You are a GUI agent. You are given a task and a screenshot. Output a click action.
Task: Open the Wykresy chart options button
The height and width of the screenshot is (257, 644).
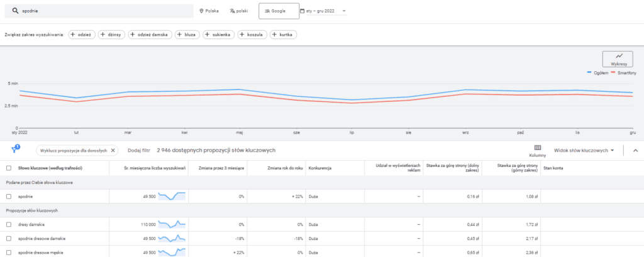[618, 59]
